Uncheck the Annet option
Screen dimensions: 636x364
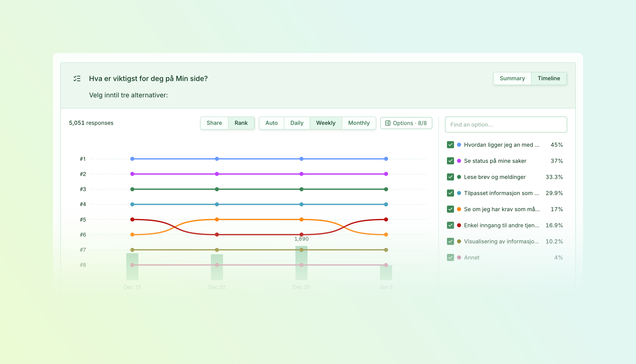[450, 257]
